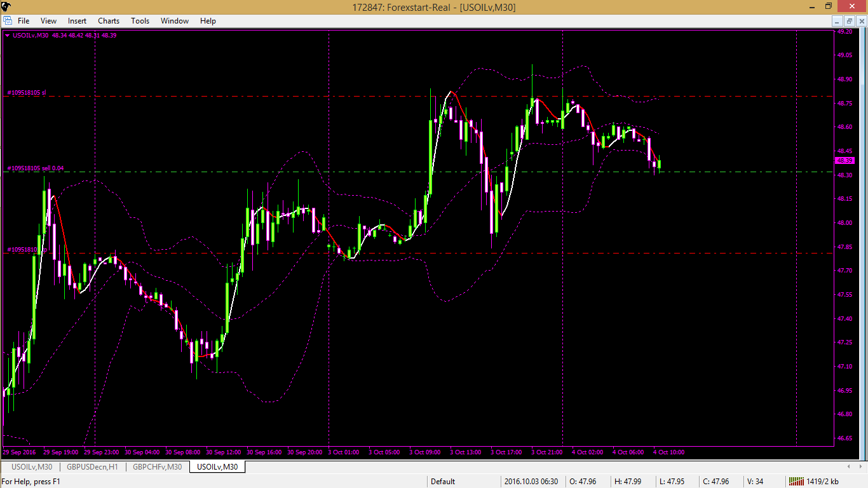Click the 47.10 price scale label
The width and height of the screenshot is (868, 488).
click(x=844, y=367)
